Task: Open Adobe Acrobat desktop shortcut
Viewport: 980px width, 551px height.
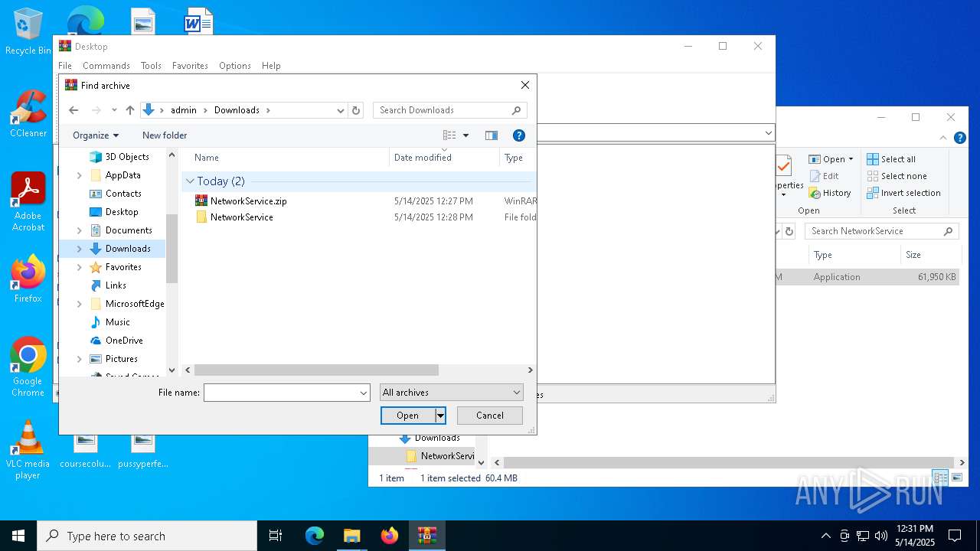Action: coord(28,201)
